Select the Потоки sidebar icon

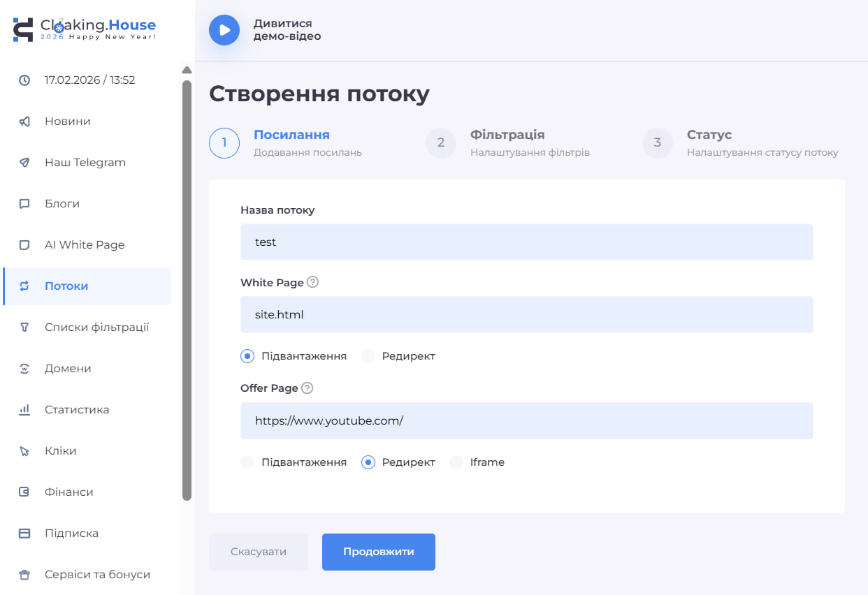68,286
